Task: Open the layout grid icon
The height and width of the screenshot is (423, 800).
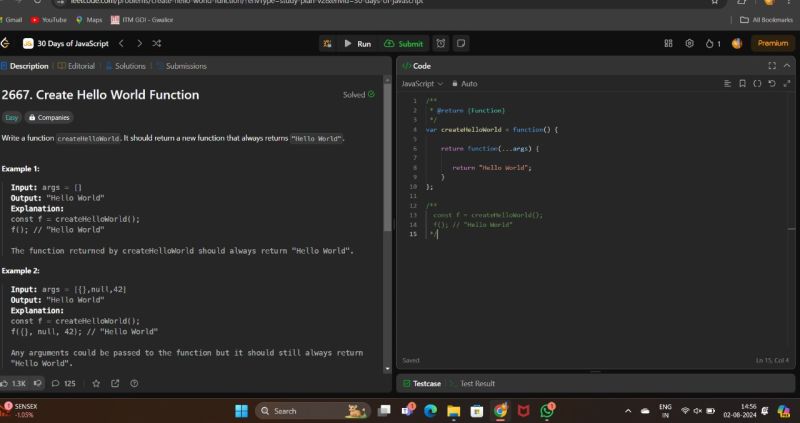Action: (x=668, y=43)
